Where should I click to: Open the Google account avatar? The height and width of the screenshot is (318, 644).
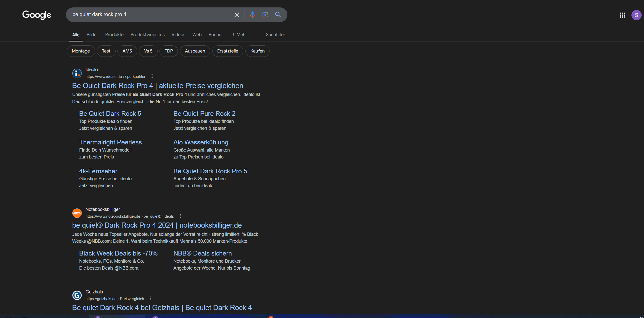tap(636, 15)
